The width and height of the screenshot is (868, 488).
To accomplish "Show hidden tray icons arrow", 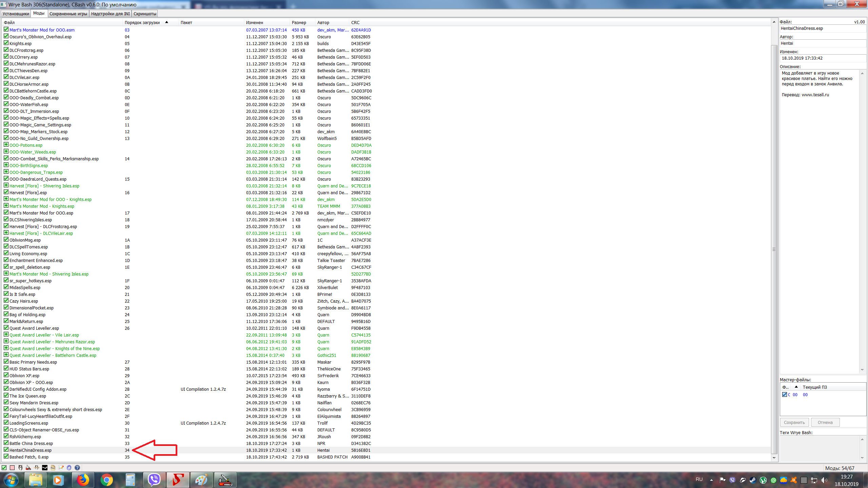I will [x=711, y=480].
